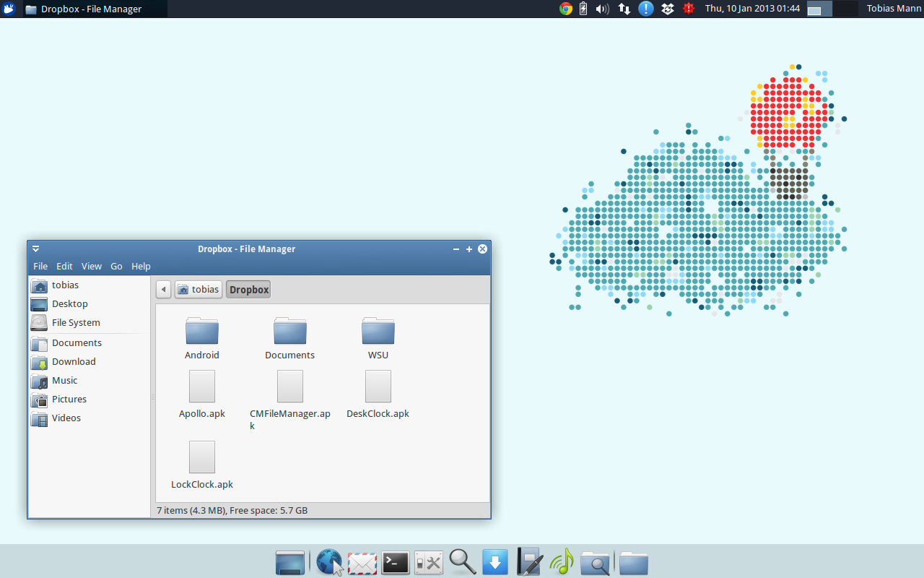Viewport: 924px width, 578px height.
Task: Click the tobias path bar button
Action: 199,290
